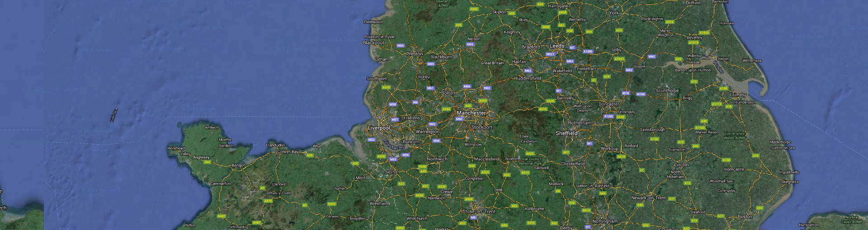The image size is (868, 230).
Task: Click the M55 motorway shield near Blackpool
Action: 400,46
